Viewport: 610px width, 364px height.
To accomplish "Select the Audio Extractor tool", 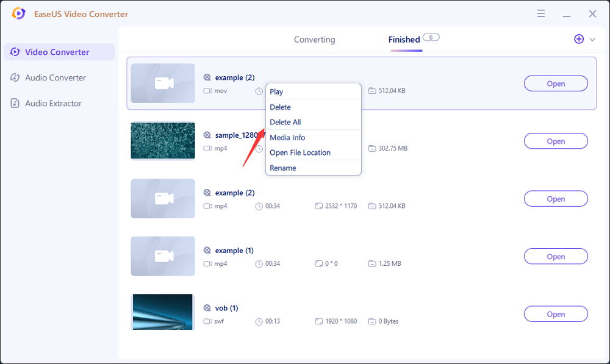I will point(53,103).
